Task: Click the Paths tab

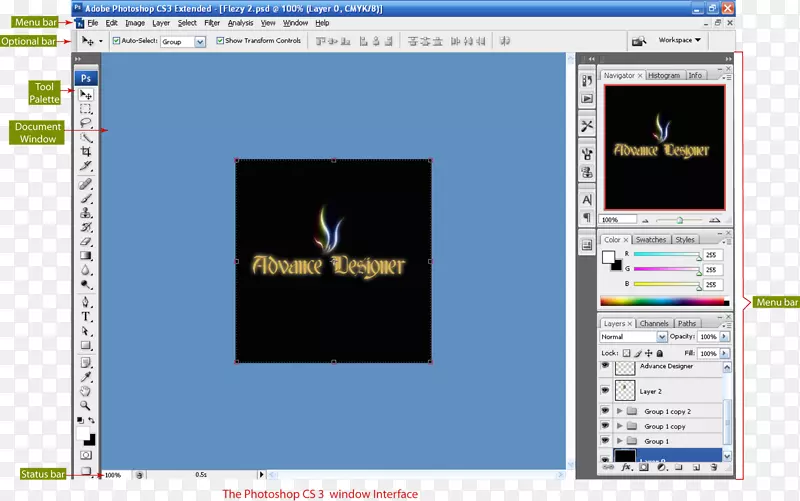Action: coord(687,323)
